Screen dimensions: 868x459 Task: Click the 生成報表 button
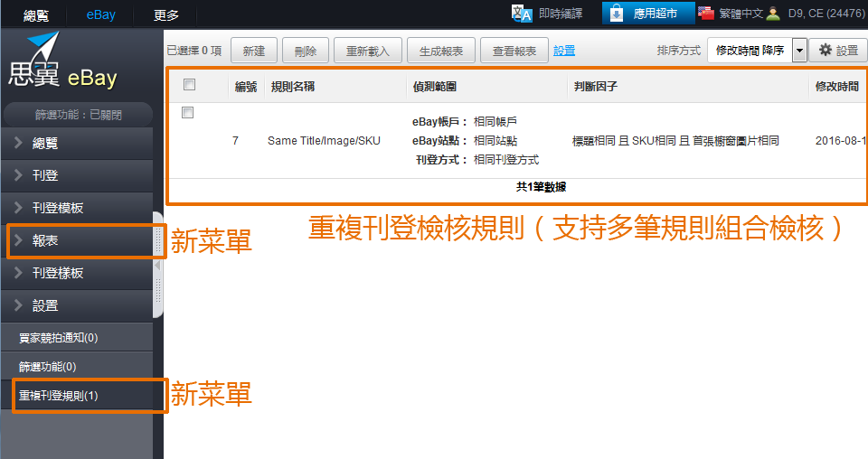pos(441,51)
